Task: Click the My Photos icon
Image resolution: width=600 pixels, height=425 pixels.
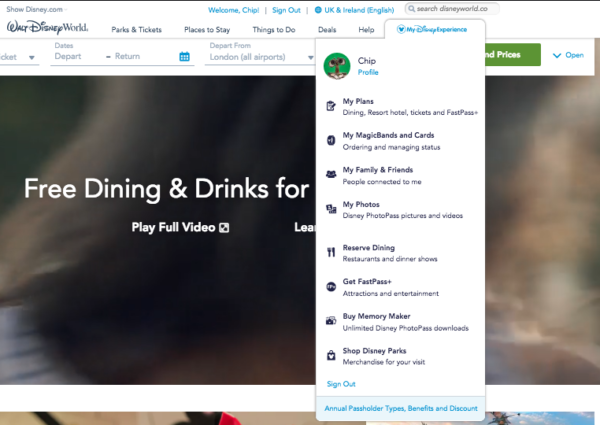Action: click(331, 209)
